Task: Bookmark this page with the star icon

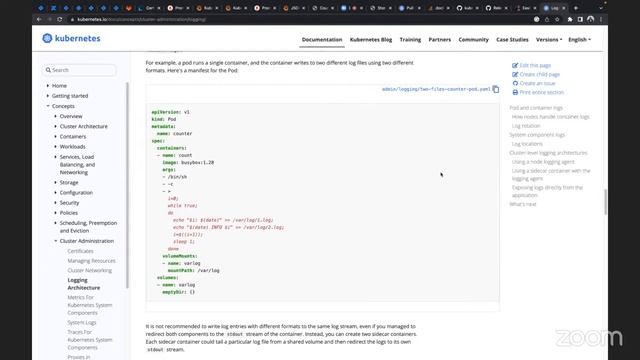Action: (x=557, y=19)
